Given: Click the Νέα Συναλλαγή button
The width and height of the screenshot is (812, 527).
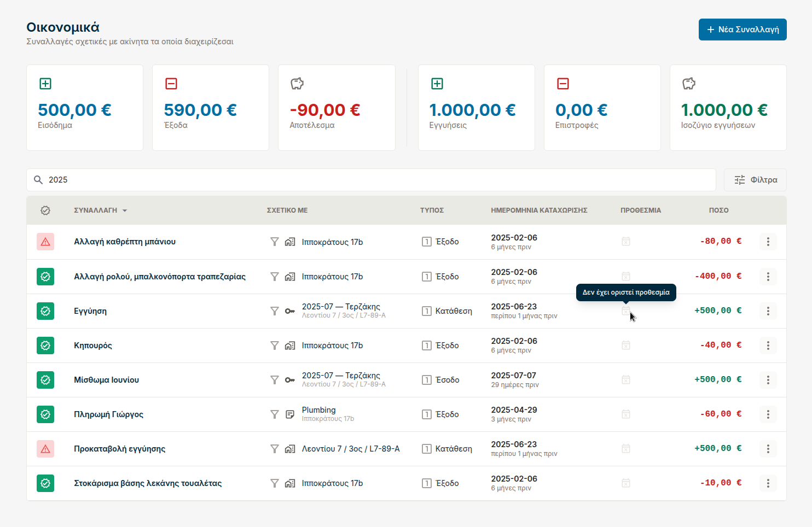Looking at the screenshot, I should 743,30.
